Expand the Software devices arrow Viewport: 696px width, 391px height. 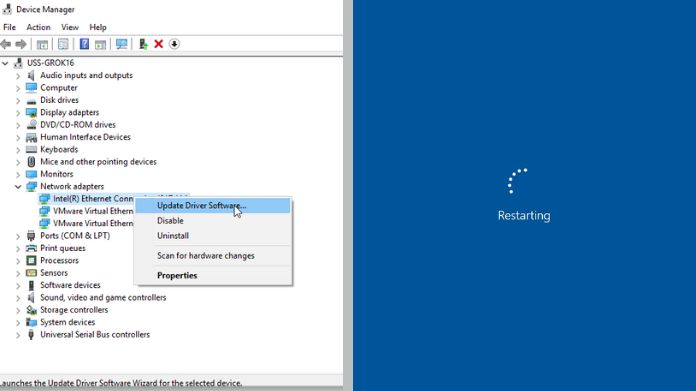click(x=18, y=285)
